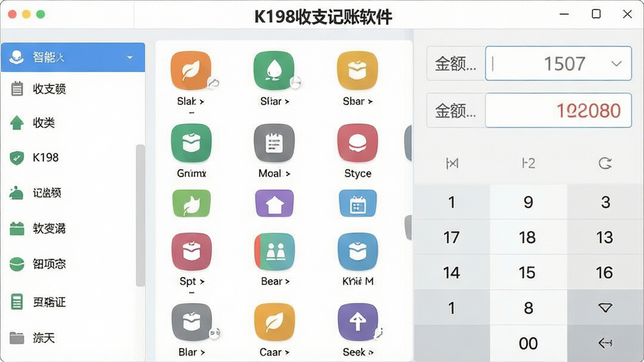
Task: Open the blue box Khiii M icon
Action: tap(358, 251)
